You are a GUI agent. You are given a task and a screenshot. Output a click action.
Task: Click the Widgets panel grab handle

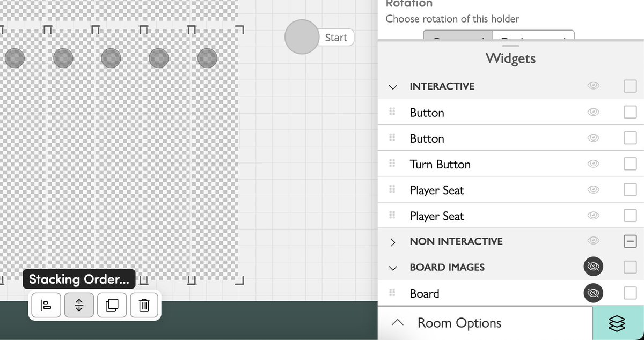[x=510, y=46]
